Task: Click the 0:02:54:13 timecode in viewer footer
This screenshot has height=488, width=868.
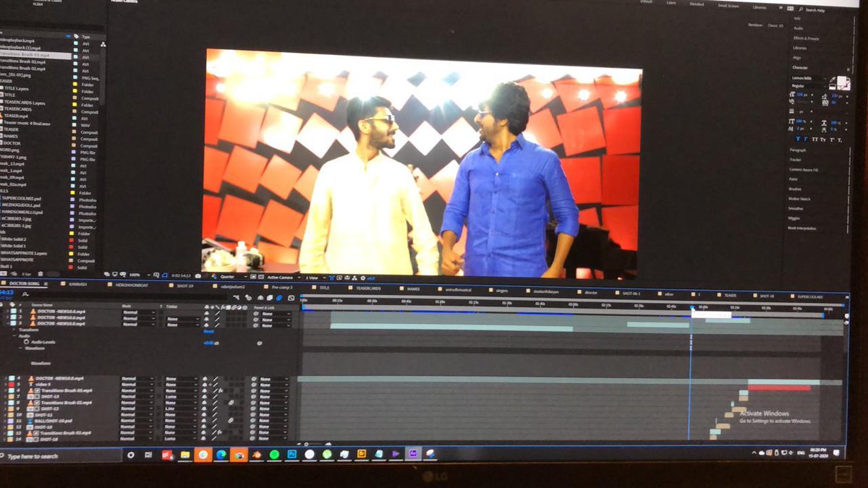Action: click(x=181, y=275)
